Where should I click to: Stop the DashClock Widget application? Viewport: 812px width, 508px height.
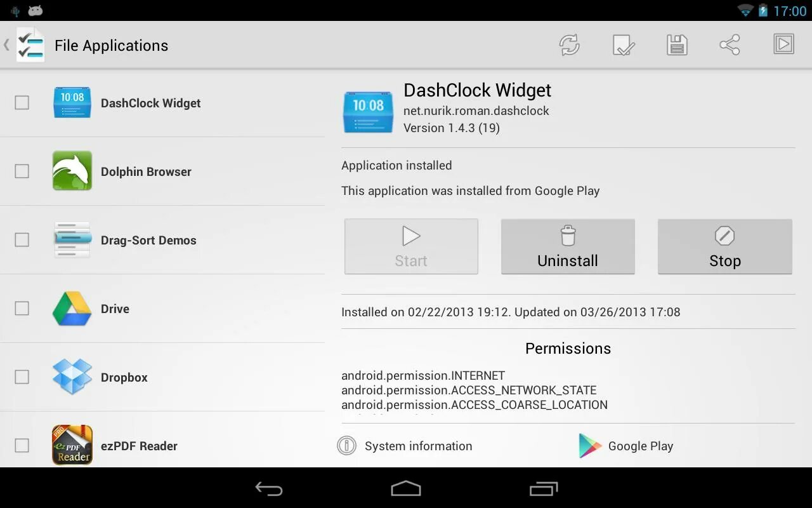(x=725, y=247)
